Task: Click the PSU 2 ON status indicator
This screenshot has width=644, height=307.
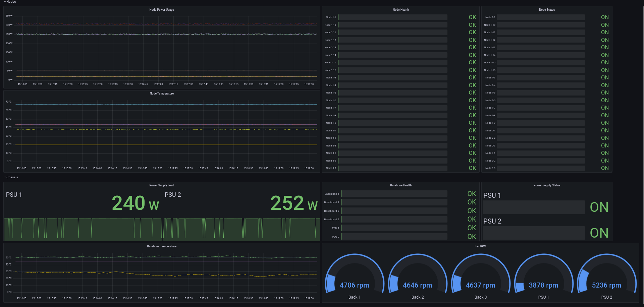Action: tap(599, 233)
